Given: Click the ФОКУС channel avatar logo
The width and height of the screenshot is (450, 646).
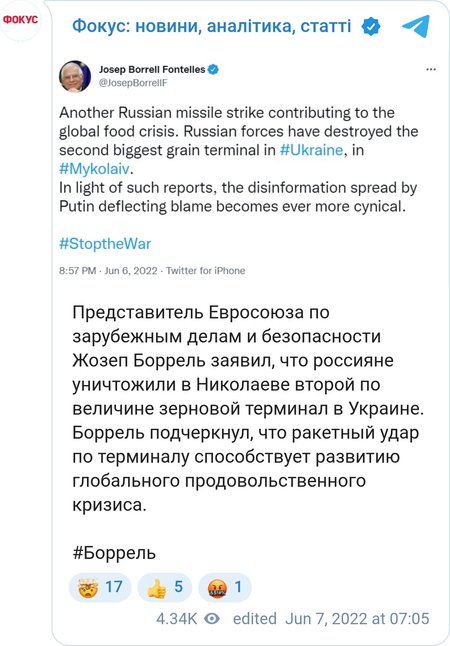Looking at the screenshot, I should (20, 20).
